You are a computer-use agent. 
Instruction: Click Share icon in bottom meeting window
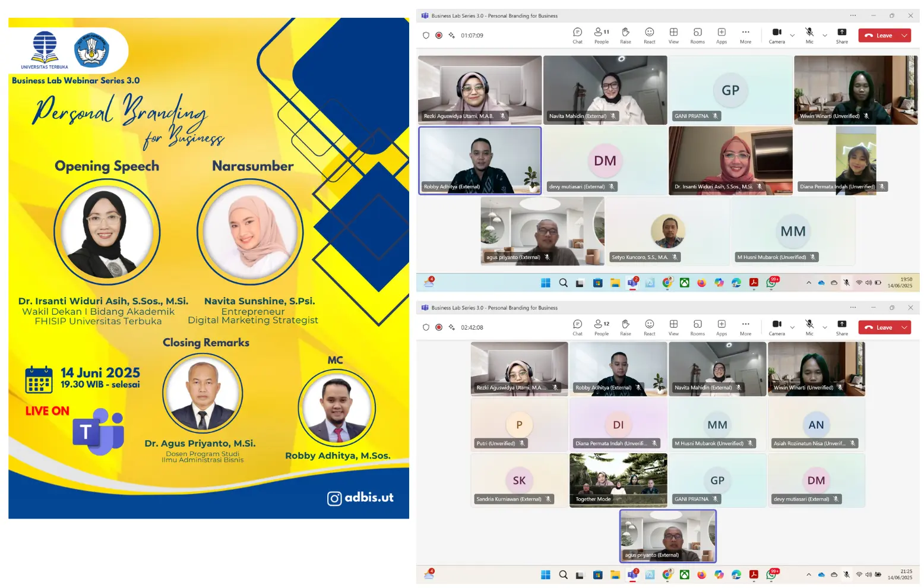click(x=841, y=327)
